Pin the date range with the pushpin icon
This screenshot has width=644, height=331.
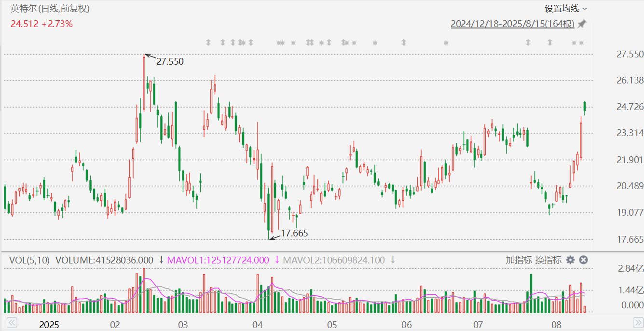coord(582,24)
